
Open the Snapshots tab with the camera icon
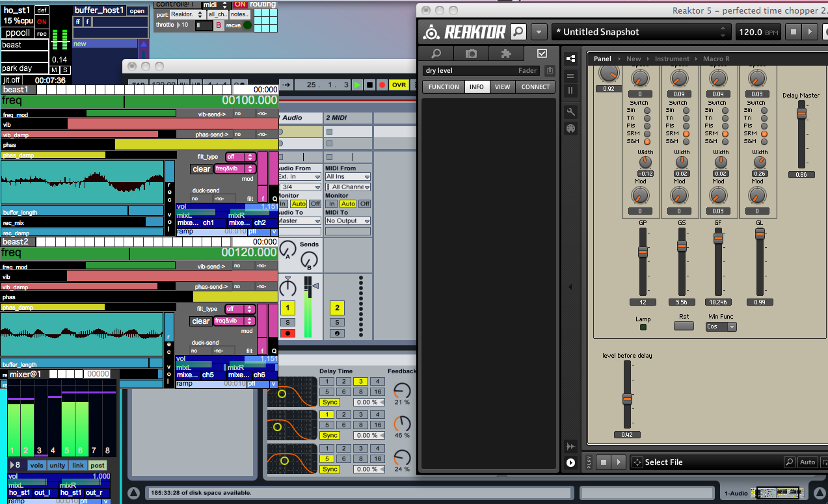[x=472, y=54]
